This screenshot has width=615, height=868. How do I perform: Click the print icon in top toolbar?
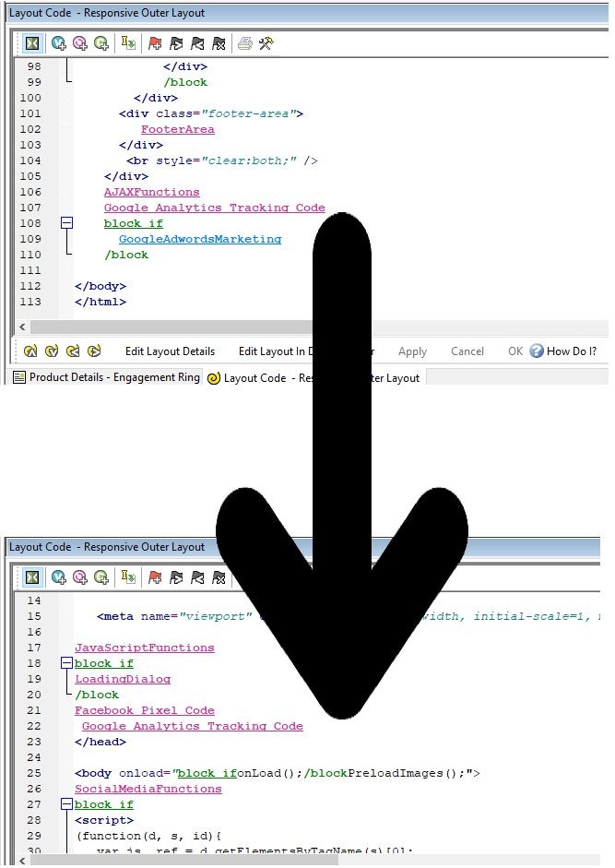245,43
